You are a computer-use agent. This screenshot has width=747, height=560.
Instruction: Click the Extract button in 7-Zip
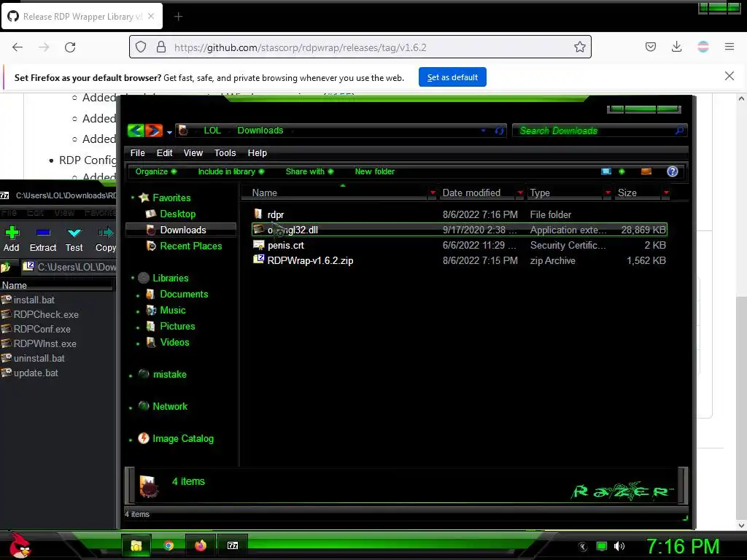click(x=43, y=239)
